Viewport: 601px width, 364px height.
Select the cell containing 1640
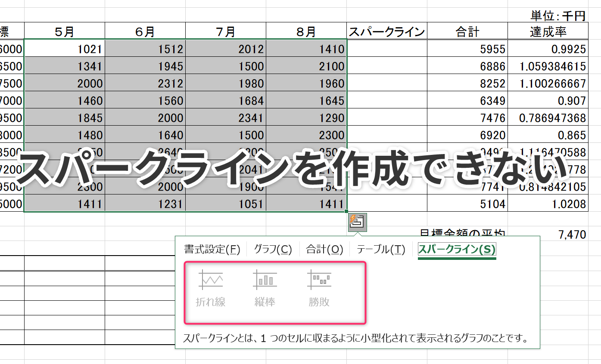[x=145, y=134]
